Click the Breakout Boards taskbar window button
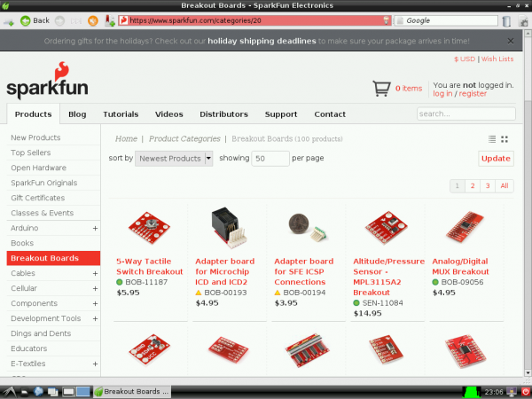Image resolution: width=532 pixels, height=399 pixels. point(132,392)
